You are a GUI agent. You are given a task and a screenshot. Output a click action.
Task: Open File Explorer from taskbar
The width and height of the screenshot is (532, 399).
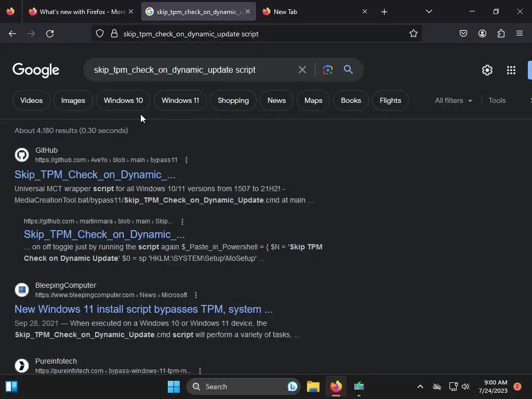(x=313, y=387)
